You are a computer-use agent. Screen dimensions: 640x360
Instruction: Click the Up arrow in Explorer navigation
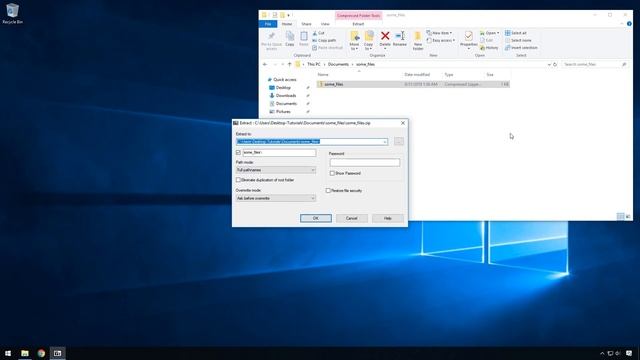click(289, 64)
